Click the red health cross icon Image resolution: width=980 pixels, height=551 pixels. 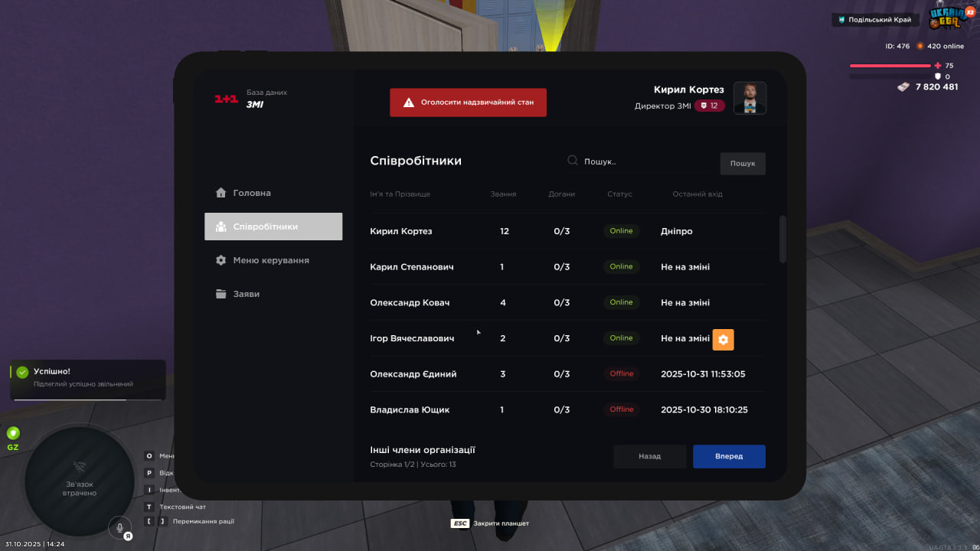[x=939, y=66]
